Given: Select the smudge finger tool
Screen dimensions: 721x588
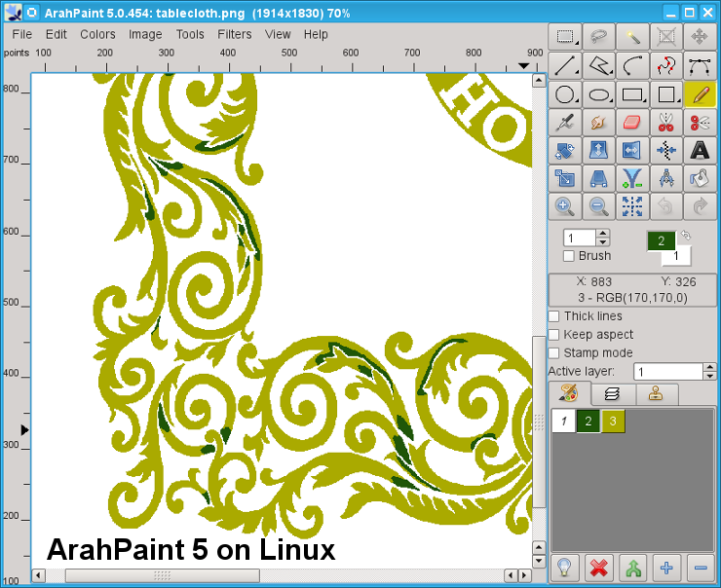Looking at the screenshot, I should pos(598,123).
